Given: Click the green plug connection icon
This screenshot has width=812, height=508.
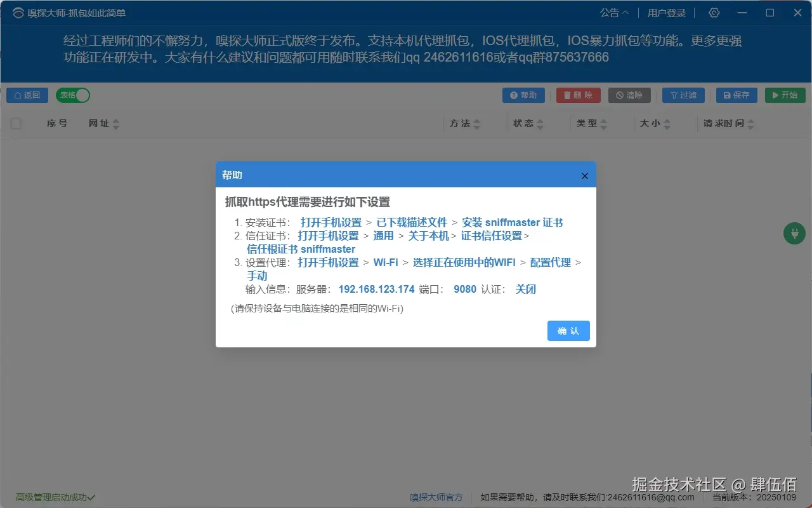Looking at the screenshot, I should click(x=794, y=234).
